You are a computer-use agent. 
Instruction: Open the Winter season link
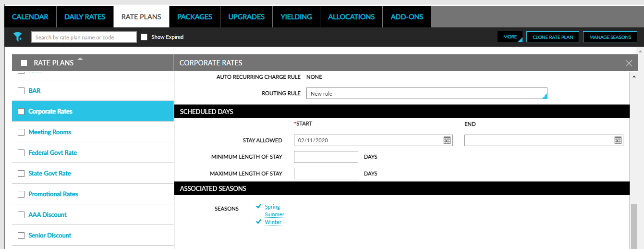273,222
